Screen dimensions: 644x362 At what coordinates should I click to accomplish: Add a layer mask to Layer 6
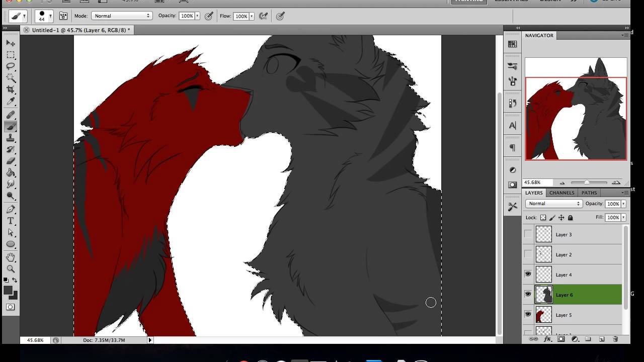(x=561, y=339)
